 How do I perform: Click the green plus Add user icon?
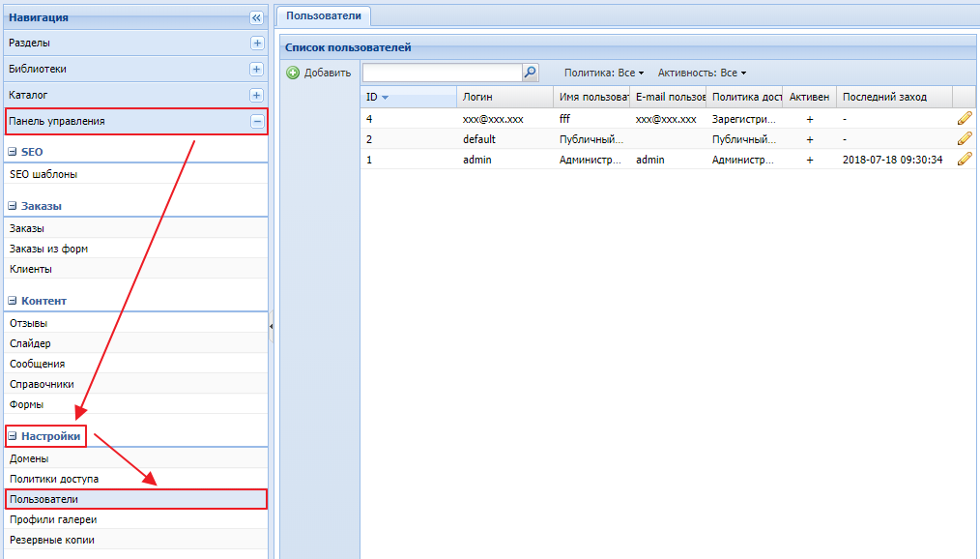(x=293, y=74)
